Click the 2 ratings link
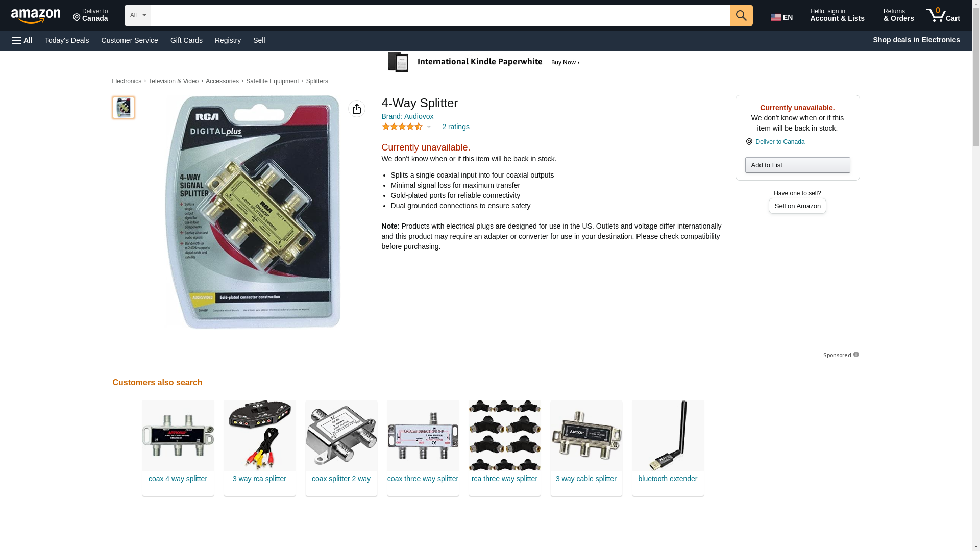This screenshot has height=551, width=980. [x=455, y=127]
